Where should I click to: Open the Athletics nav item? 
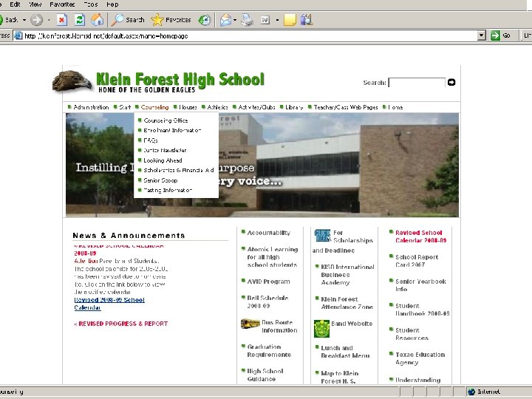(x=217, y=107)
